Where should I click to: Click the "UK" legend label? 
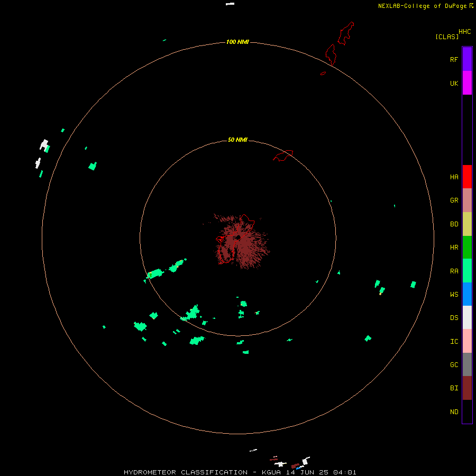click(454, 84)
